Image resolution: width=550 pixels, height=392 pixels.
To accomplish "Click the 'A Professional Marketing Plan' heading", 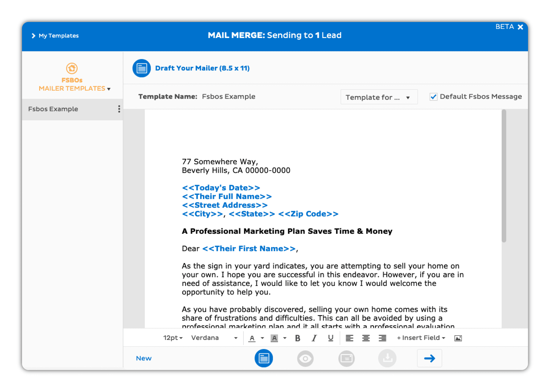I will (287, 231).
